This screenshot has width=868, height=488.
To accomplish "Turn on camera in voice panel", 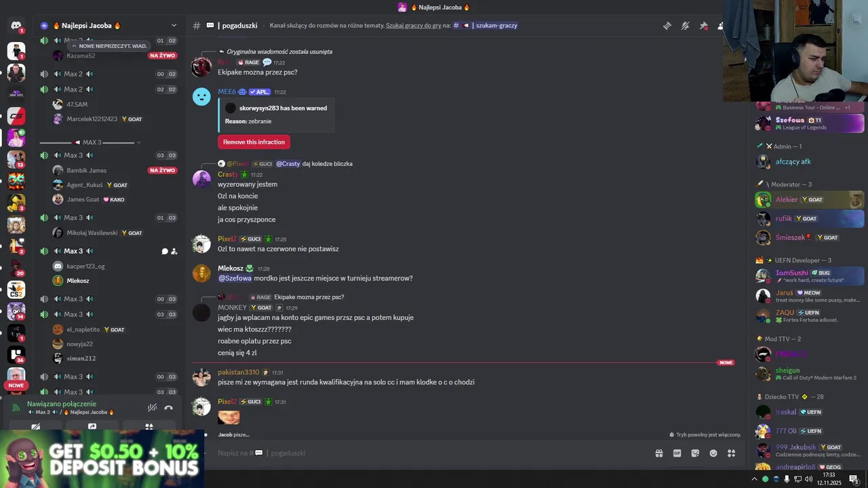I will coord(35,427).
